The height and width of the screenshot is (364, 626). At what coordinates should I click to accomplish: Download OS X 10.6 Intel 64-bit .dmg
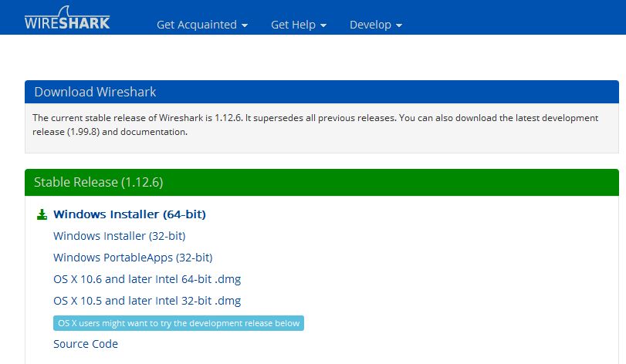coord(147,279)
